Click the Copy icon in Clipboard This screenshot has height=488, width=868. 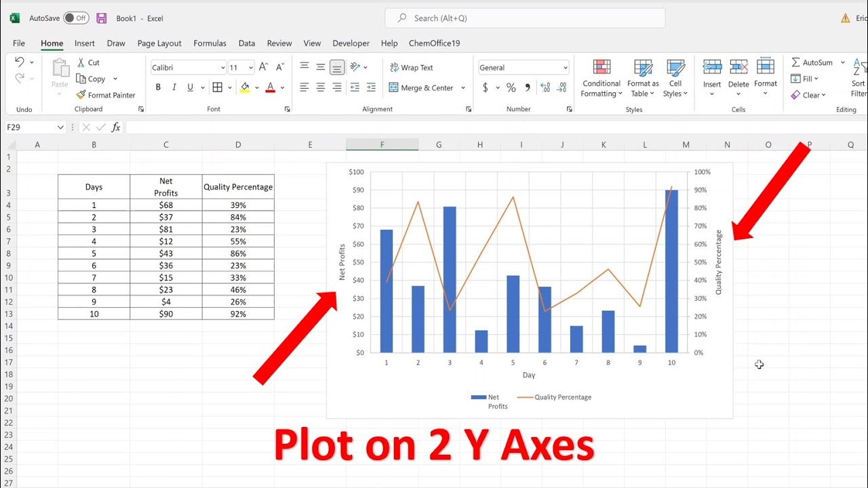(x=81, y=79)
